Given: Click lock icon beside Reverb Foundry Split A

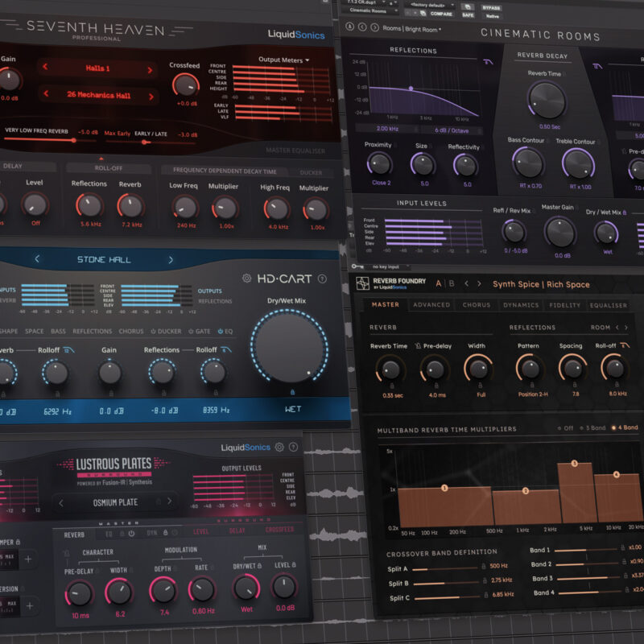Looking at the screenshot, I should point(484,567).
